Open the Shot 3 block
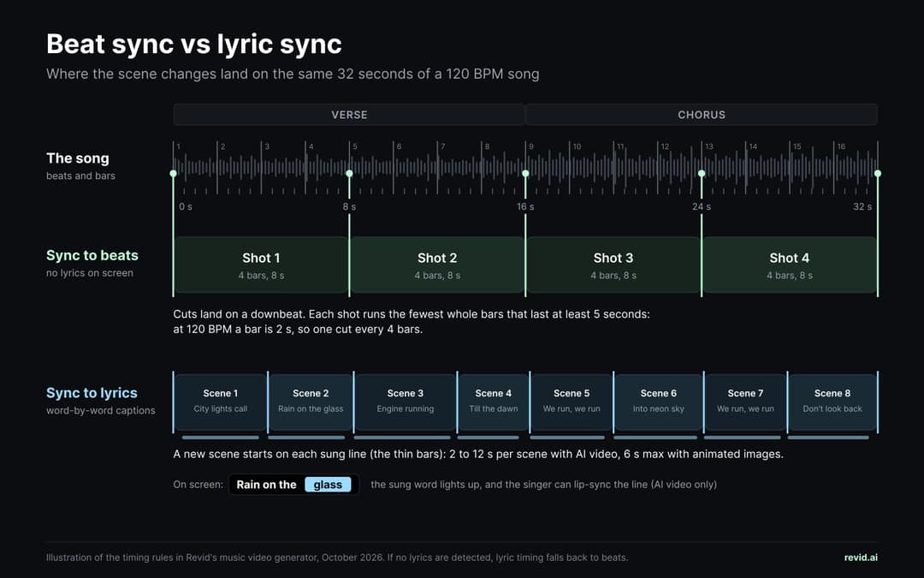The image size is (924, 578). tap(613, 265)
